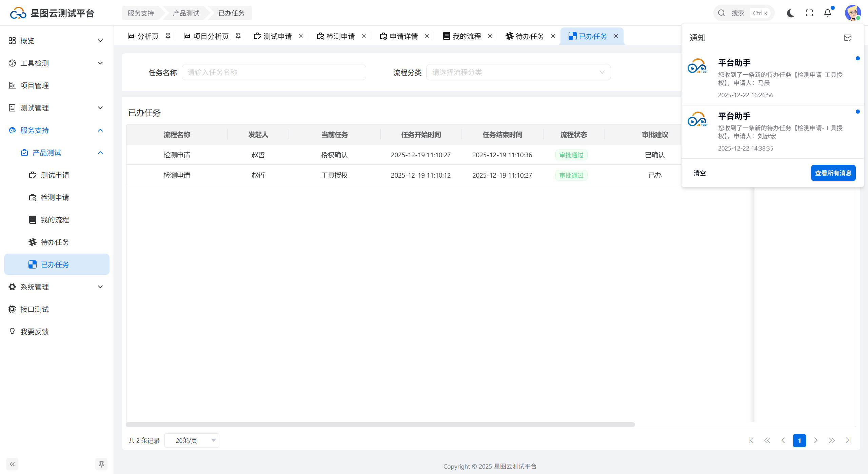The image size is (868, 474).
Task: Open the 流程分类 dropdown
Action: coord(518,72)
